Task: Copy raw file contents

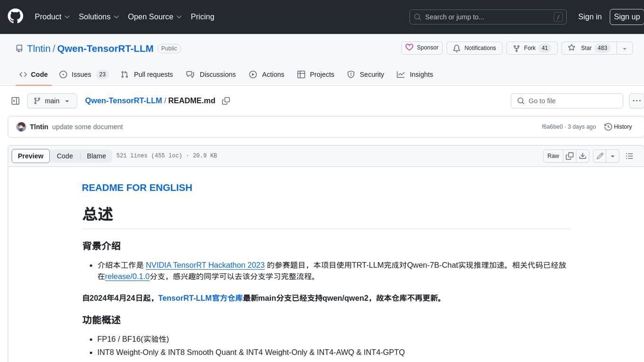Action: click(570, 156)
